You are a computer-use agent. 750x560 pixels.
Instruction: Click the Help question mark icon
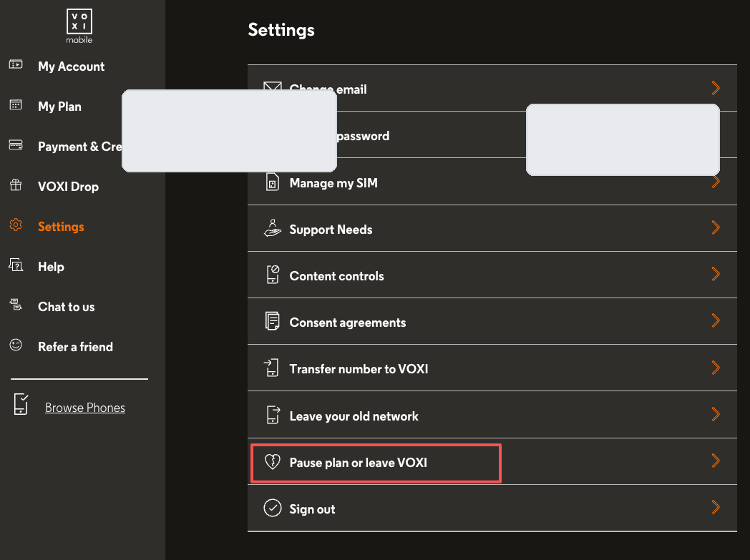(x=16, y=265)
